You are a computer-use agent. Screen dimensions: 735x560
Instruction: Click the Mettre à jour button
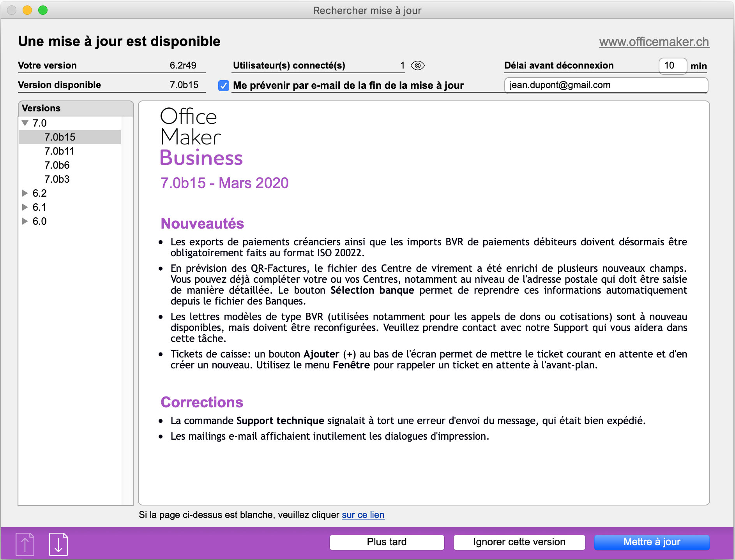(652, 542)
